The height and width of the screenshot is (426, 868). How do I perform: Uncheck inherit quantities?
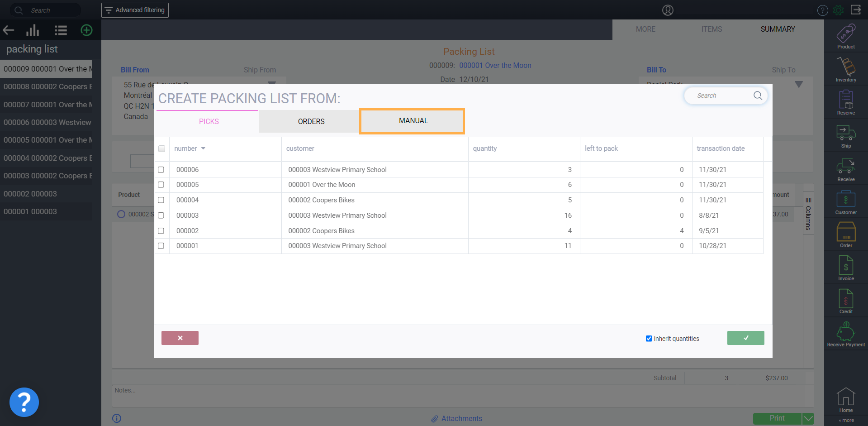point(649,339)
